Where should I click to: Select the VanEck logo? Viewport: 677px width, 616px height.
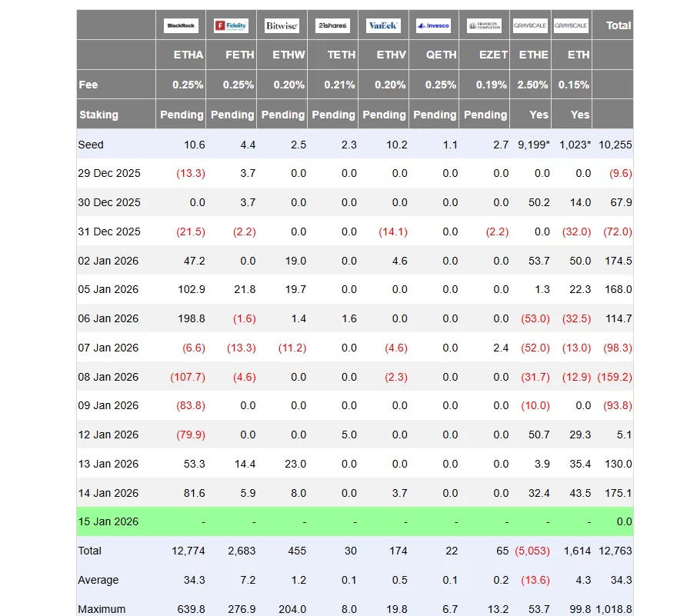point(382,26)
